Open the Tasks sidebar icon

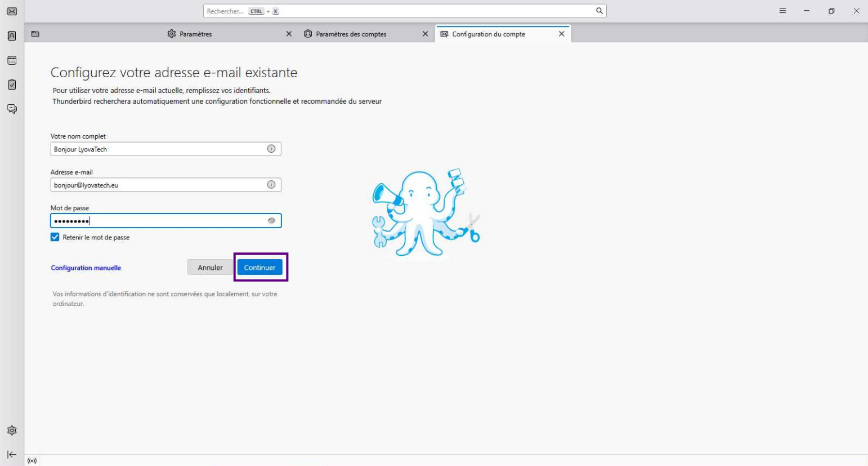tap(12, 85)
